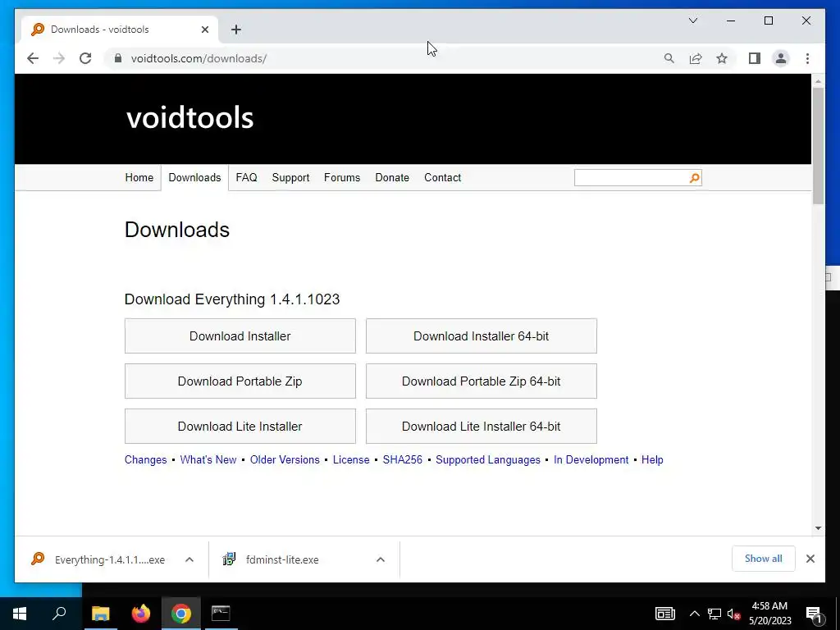Click the browser forward arrow

click(x=59, y=58)
